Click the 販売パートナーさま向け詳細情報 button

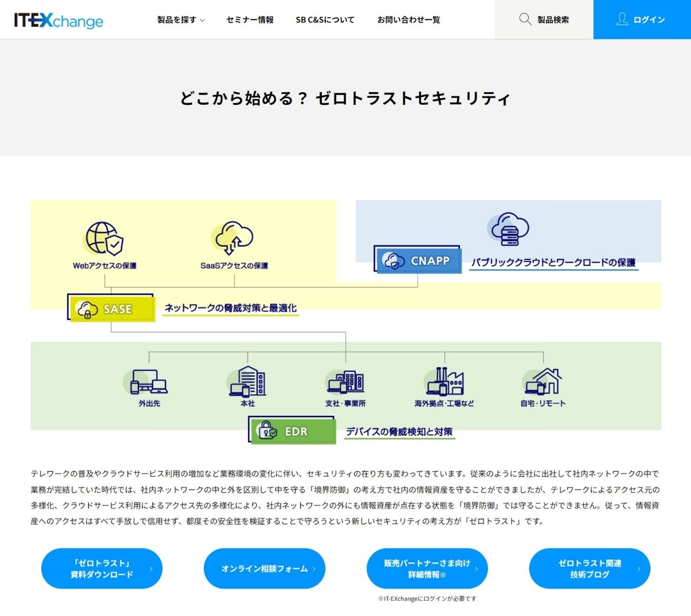coord(427,569)
